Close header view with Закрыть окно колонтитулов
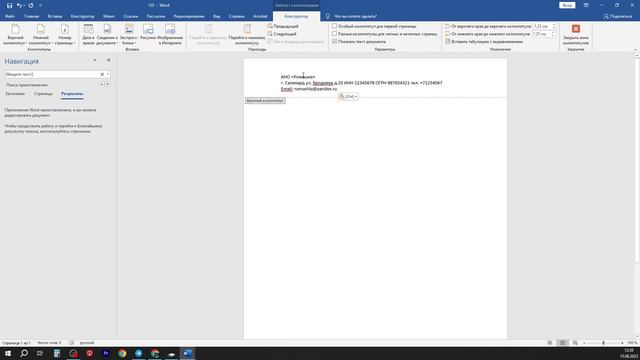 pyautogui.click(x=576, y=34)
